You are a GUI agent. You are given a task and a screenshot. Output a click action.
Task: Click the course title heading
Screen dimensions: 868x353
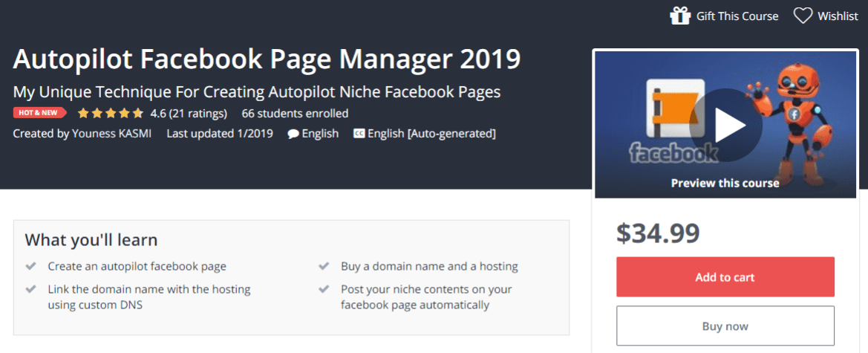tap(267, 59)
